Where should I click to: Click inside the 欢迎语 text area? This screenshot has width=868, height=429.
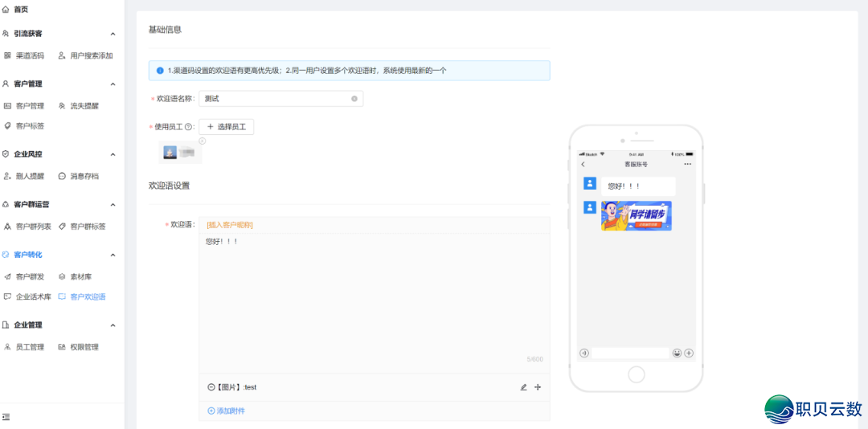coord(375,304)
